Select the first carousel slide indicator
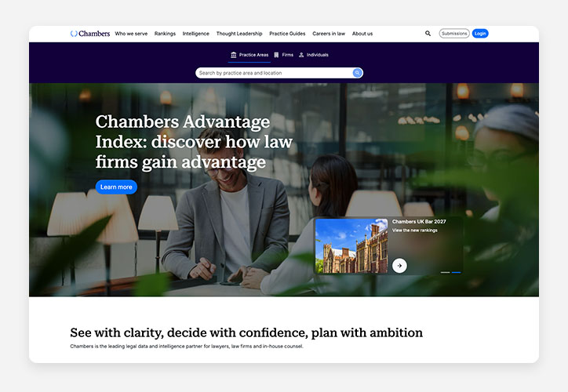568x392 pixels. coord(445,272)
